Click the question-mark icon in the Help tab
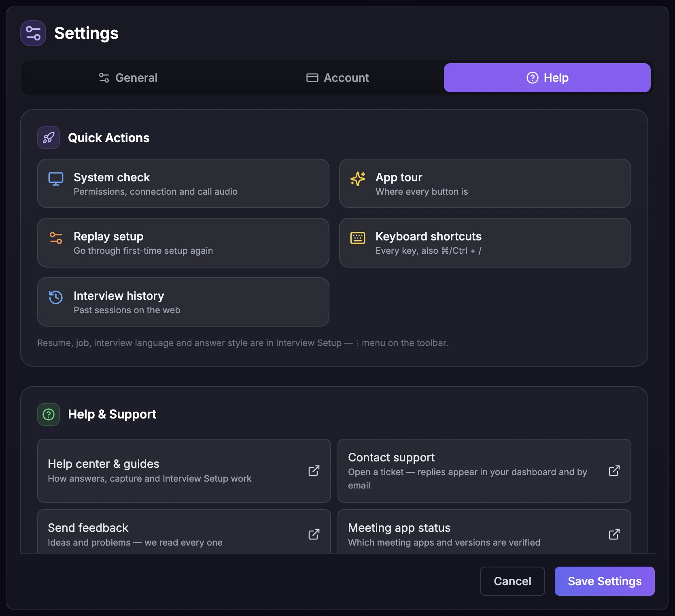 (x=533, y=78)
